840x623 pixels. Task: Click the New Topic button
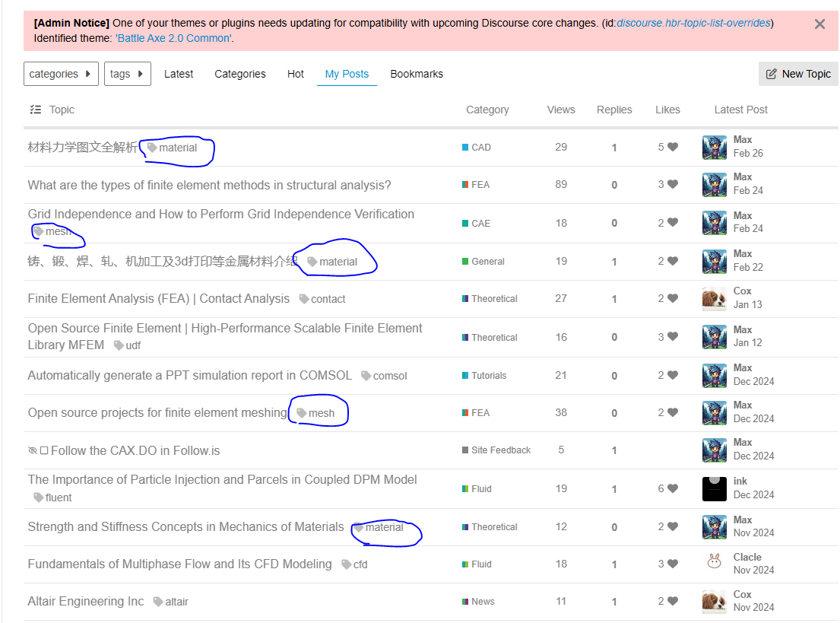click(798, 74)
